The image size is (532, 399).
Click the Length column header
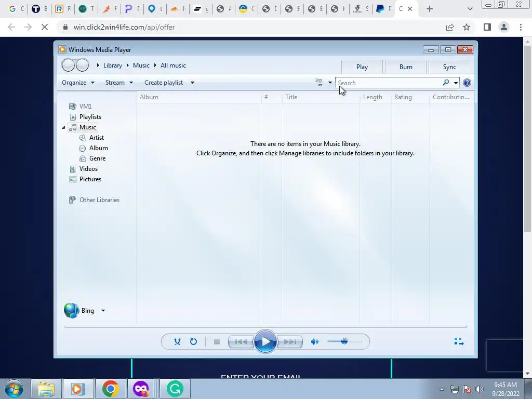click(375, 97)
